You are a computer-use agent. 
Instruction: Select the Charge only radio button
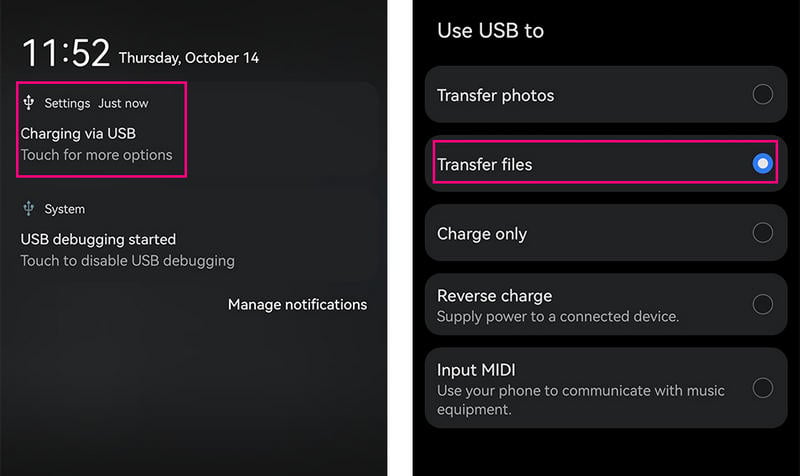click(762, 233)
